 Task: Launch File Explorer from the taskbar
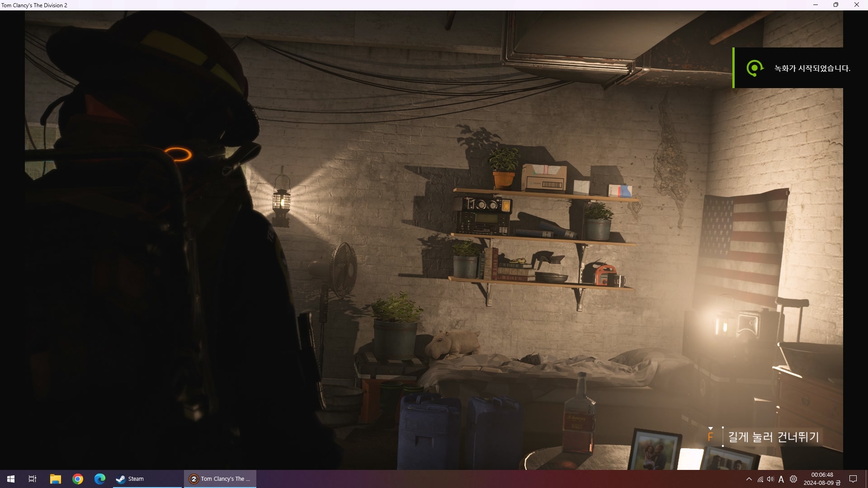(x=55, y=479)
